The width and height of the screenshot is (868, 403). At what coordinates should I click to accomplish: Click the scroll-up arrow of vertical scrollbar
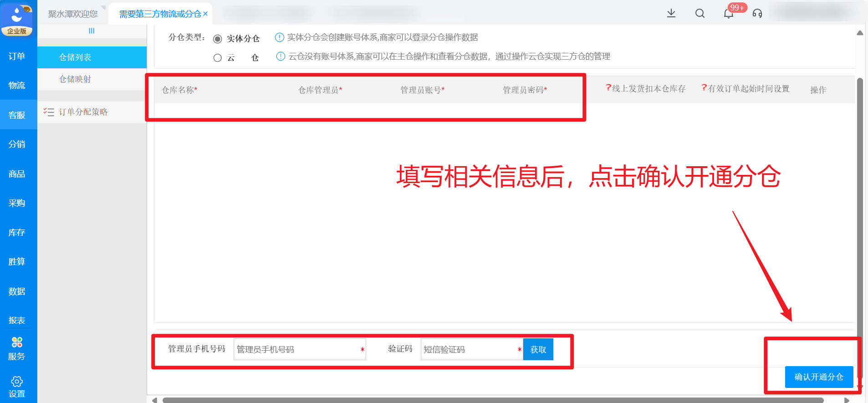click(860, 33)
